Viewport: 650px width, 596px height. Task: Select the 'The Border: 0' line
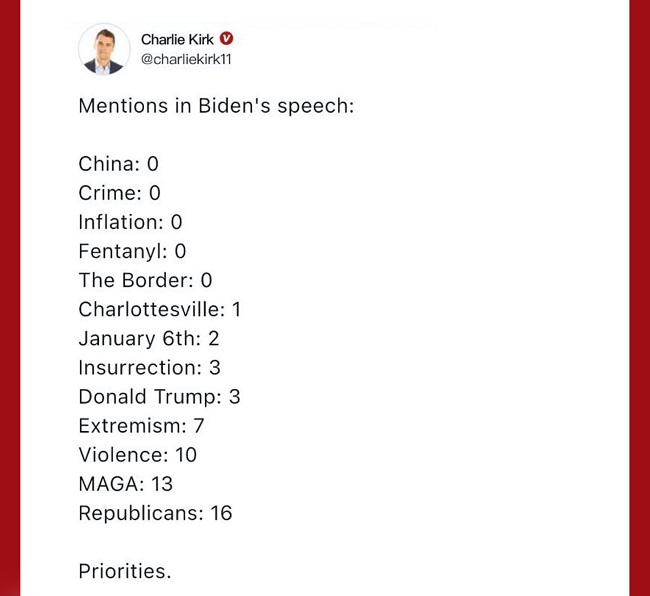(x=146, y=280)
